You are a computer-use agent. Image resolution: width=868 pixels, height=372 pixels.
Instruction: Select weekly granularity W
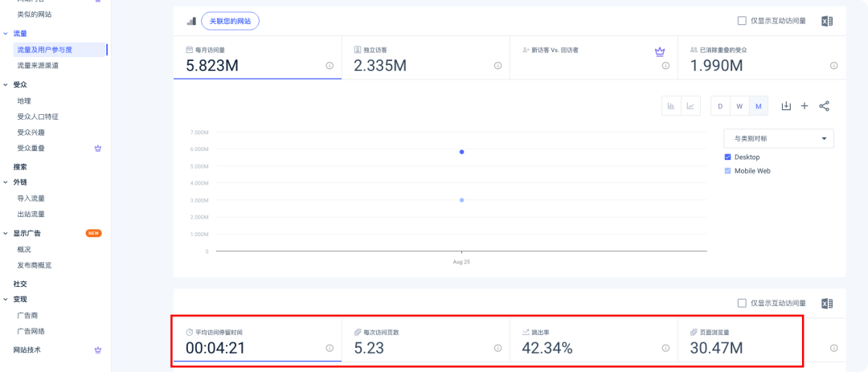tap(739, 106)
